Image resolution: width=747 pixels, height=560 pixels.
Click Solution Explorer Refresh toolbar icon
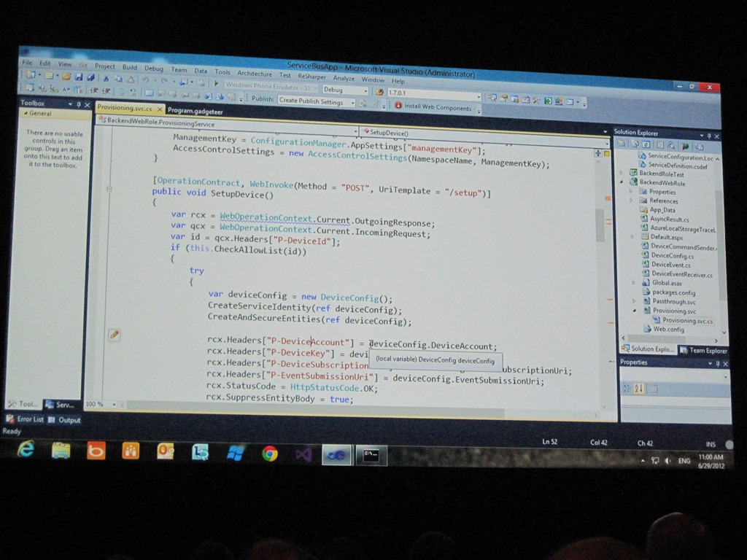tap(646, 144)
